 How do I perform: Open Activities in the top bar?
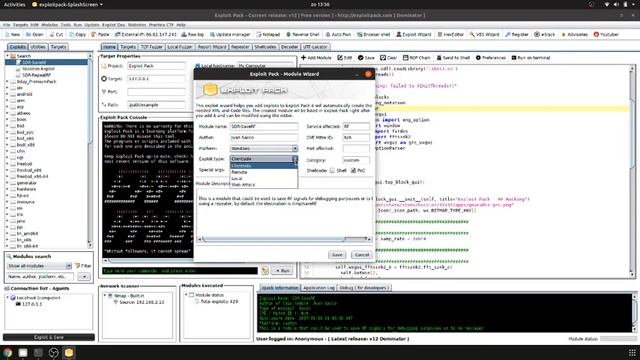click(14, 4)
